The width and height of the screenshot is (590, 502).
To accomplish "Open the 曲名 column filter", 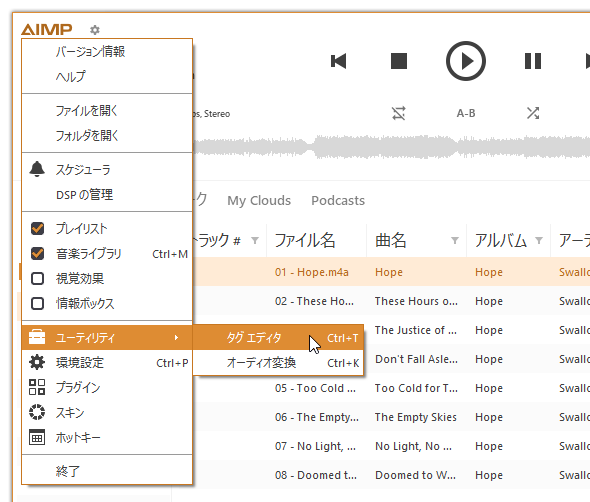I will [455, 240].
